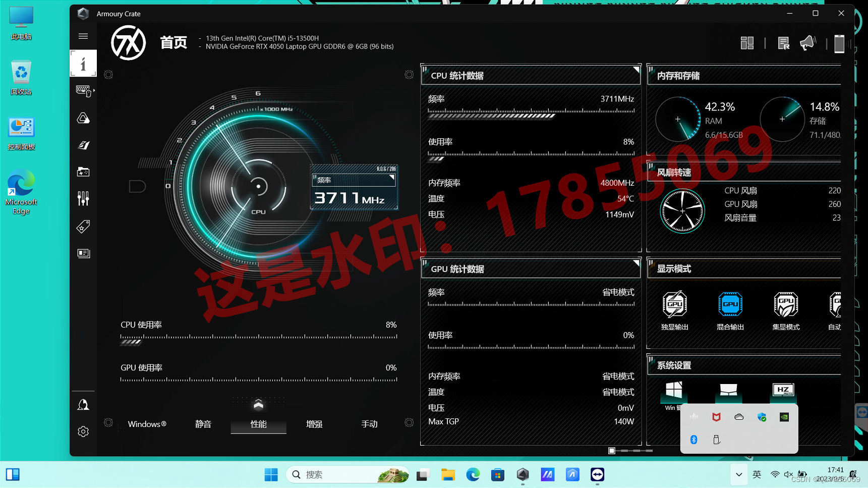The width and height of the screenshot is (868, 488).
Task: Open the hamburger menu in Armoury Crate
Action: (83, 36)
